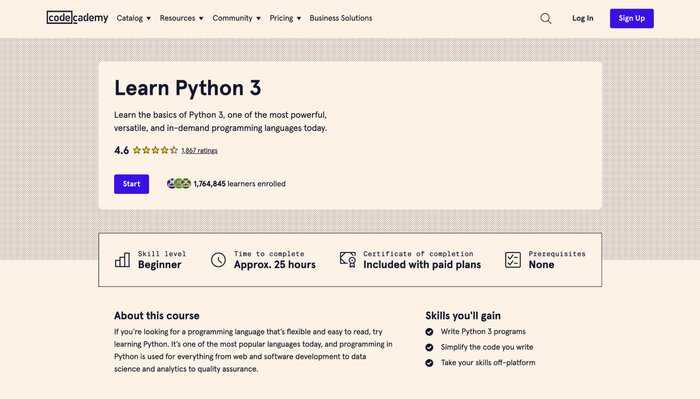Click the Learn Python 3 heading
700x399 pixels.
(188, 88)
